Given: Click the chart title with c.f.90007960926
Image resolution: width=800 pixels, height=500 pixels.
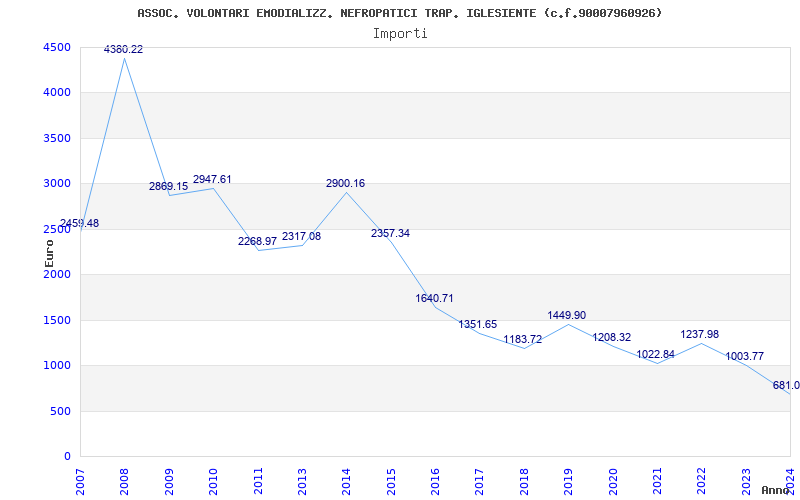Looking at the screenshot, I should 399,13.
